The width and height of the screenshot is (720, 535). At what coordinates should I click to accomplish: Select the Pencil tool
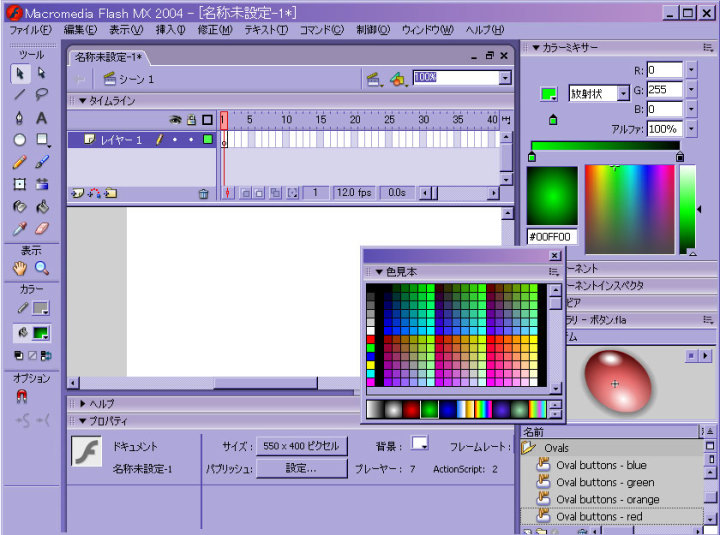coord(20,162)
